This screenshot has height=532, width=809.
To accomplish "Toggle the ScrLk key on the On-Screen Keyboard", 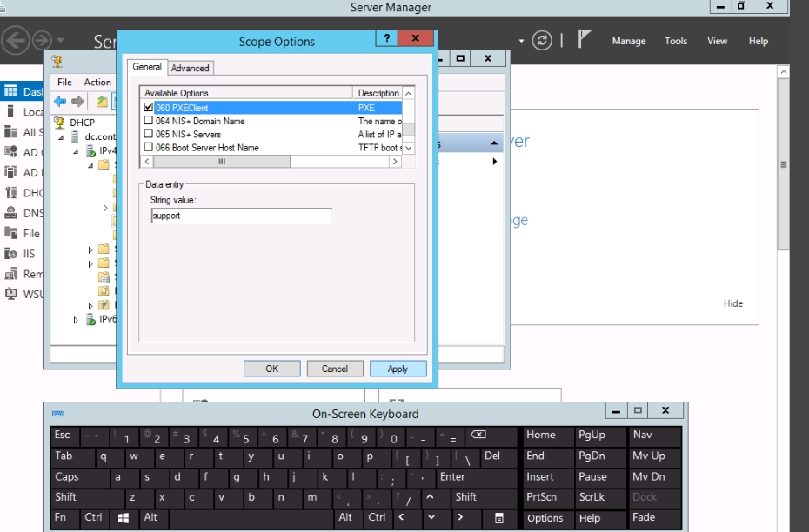I will coord(600,497).
